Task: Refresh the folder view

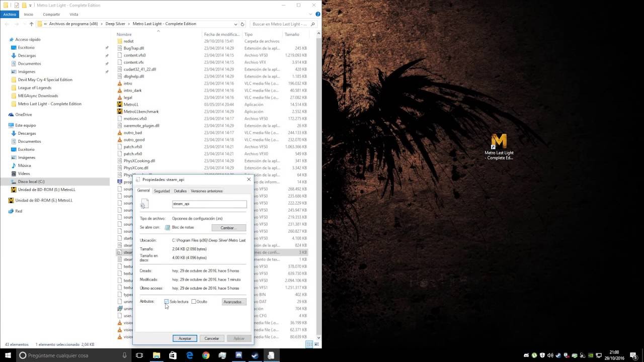Action: tap(243, 24)
